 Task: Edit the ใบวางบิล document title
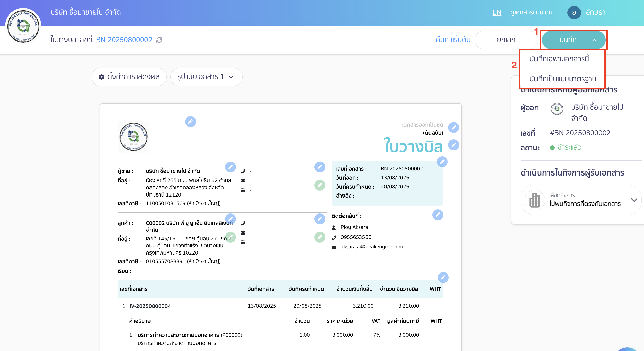(x=454, y=145)
